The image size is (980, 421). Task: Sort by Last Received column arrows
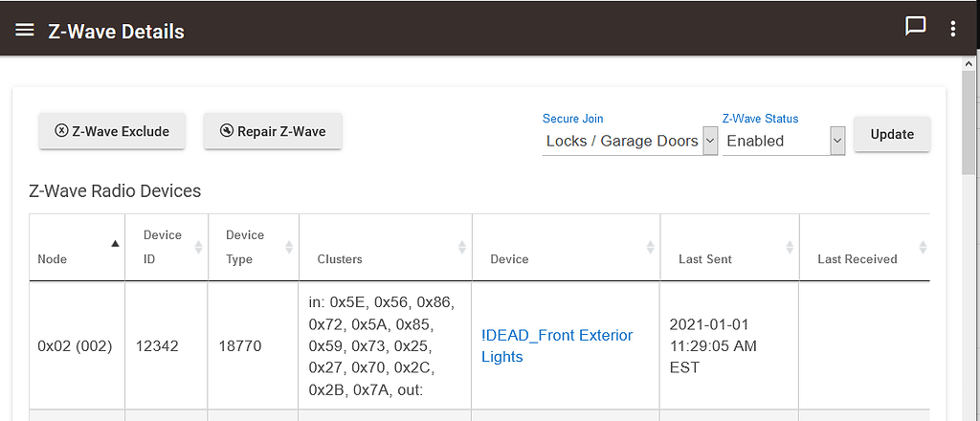click(x=923, y=247)
